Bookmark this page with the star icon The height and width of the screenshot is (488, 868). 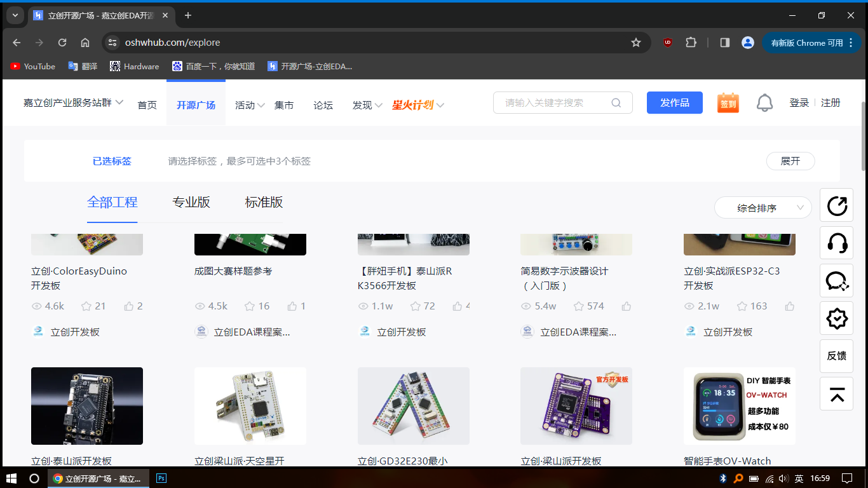coord(635,43)
